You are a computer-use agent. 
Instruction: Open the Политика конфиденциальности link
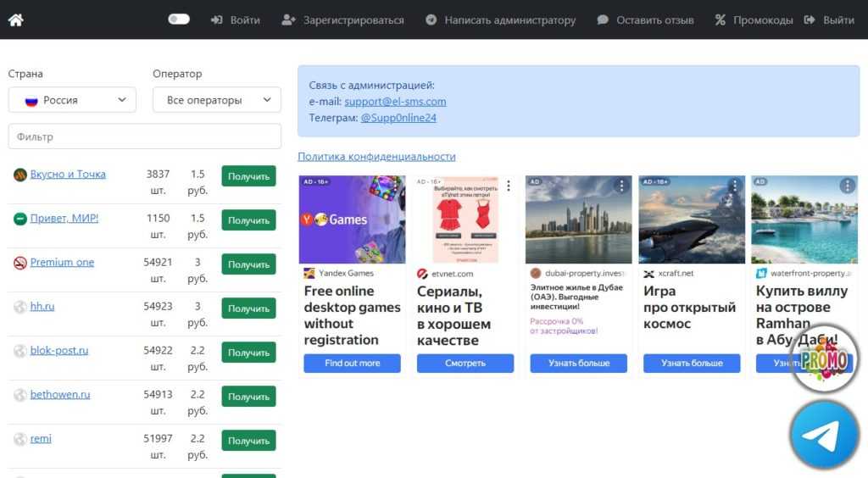click(x=376, y=157)
